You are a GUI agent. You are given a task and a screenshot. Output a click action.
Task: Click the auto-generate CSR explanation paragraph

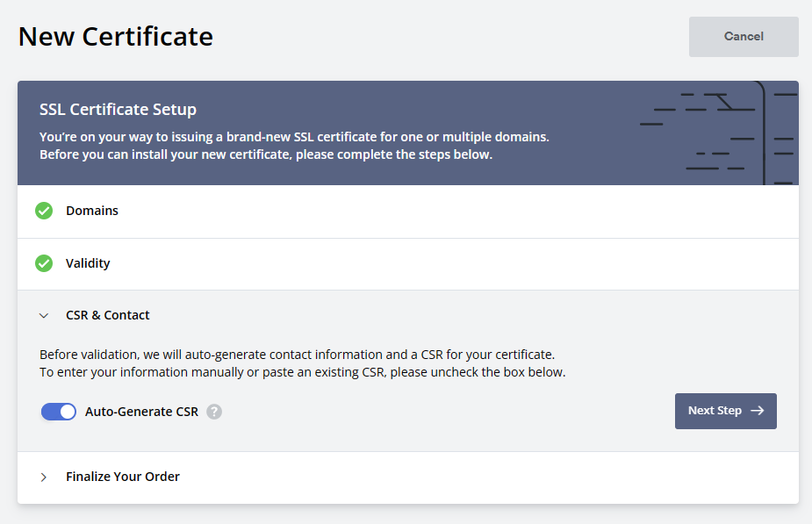coord(303,363)
